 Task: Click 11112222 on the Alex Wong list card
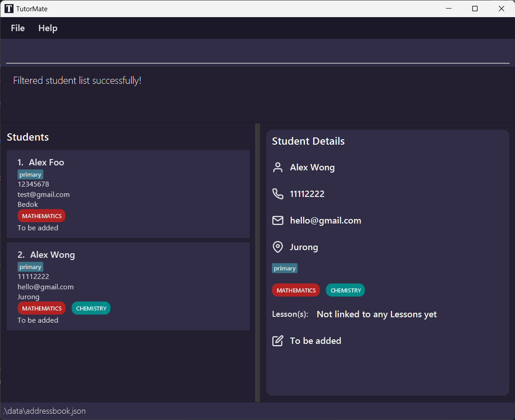(33, 277)
